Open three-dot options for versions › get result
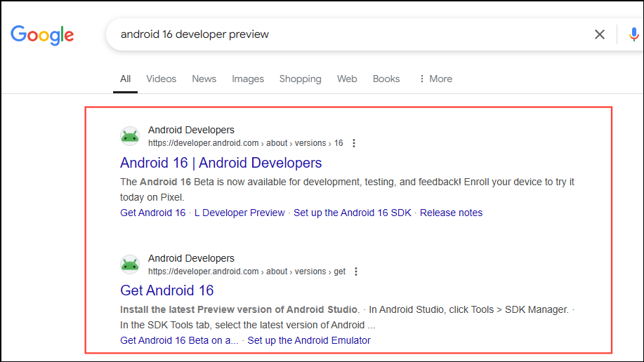Viewport: 644px width, 362px height. pos(356,271)
